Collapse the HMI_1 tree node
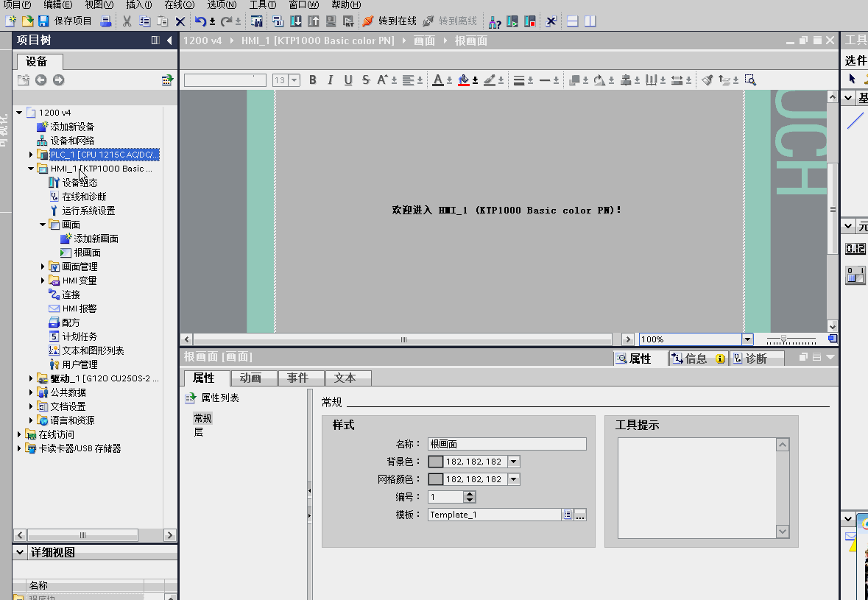 click(31, 169)
